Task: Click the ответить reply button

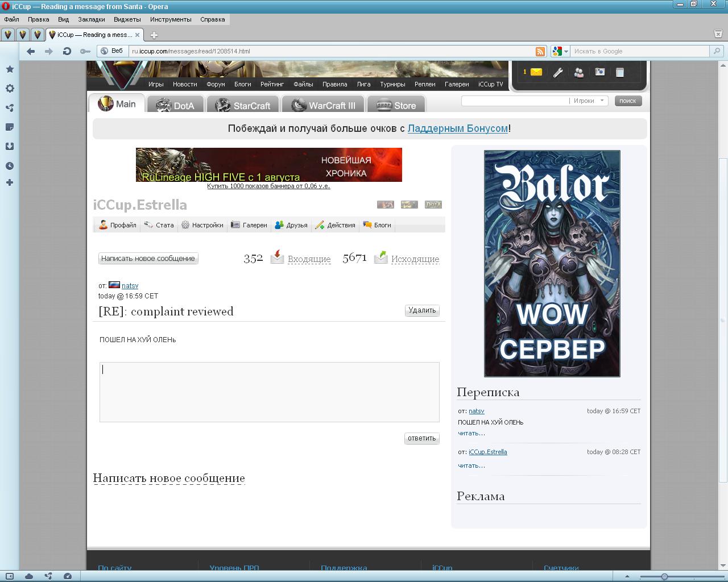Action: coord(422,438)
